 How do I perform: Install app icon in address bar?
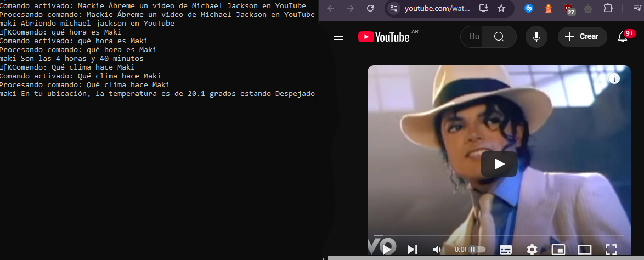point(483,8)
